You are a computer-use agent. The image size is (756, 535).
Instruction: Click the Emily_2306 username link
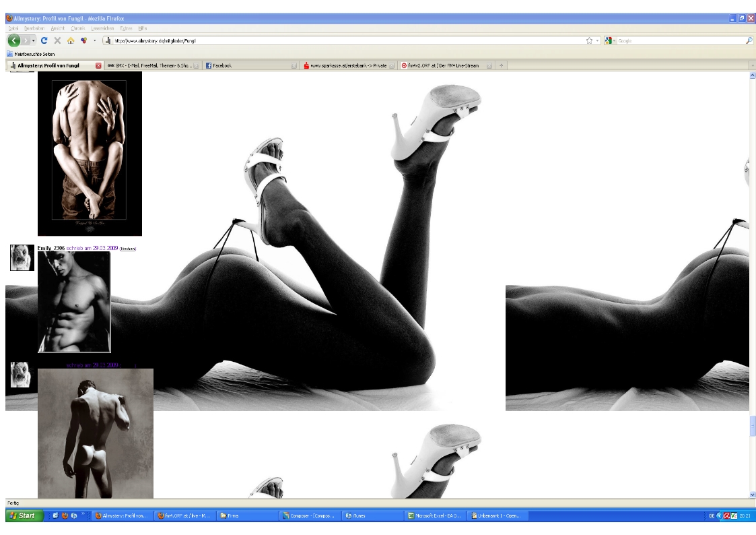(51, 248)
